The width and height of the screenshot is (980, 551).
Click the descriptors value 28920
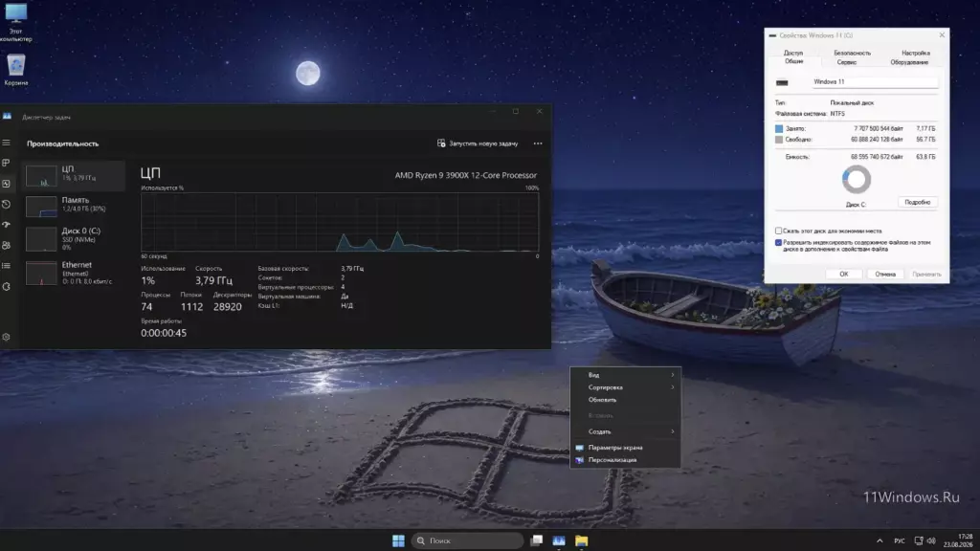(x=227, y=307)
